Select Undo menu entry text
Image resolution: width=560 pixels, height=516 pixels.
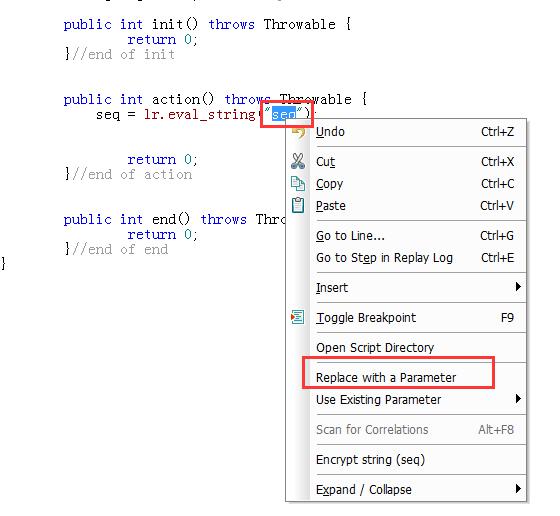330,132
